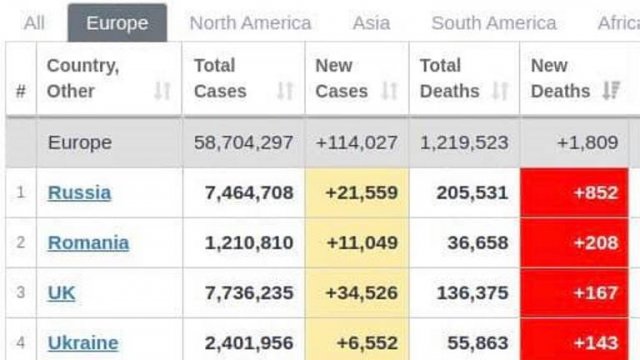
Task: Toggle New Deaths descending sort icon
Action: click(x=611, y=91)
